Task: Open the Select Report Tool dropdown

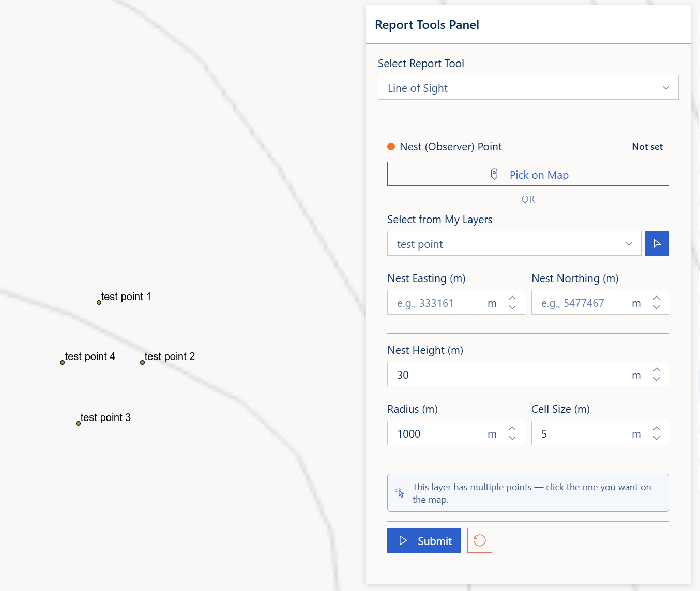Action: pos(528,88)
